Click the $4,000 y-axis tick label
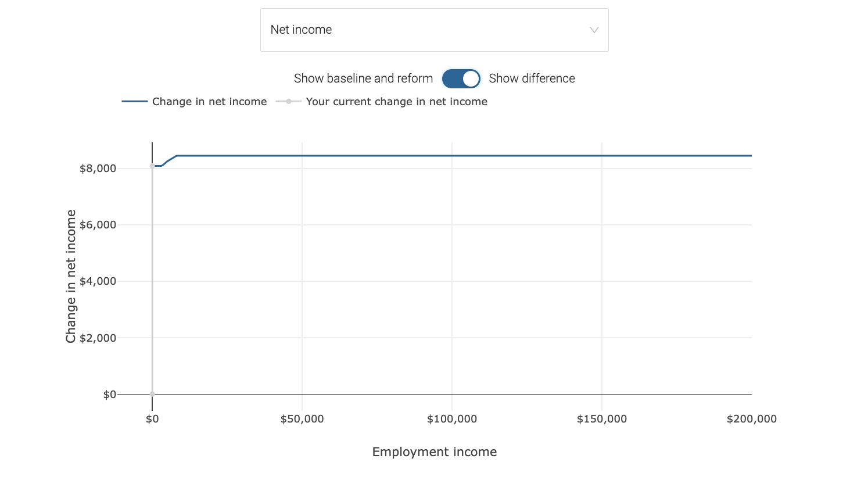This screenshot has width=868, height=480. tap(98, 281)
